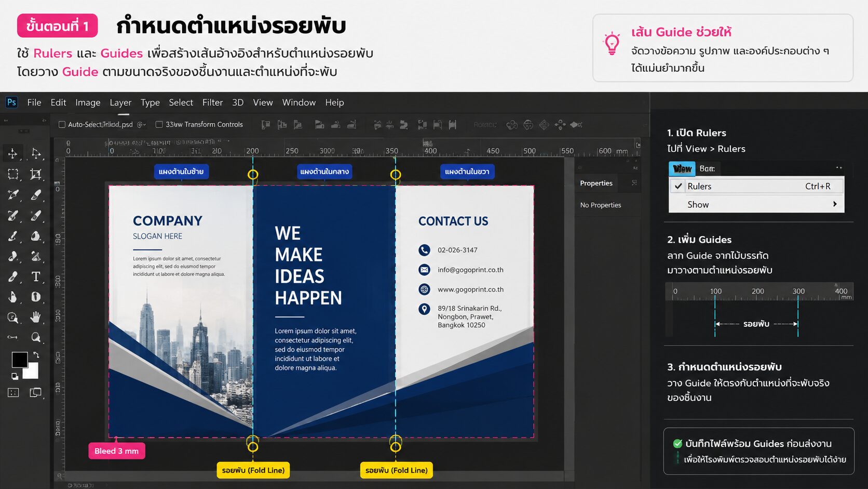Swap foreground and background colors arrow

pyautogui.click(x=36, y=355)
